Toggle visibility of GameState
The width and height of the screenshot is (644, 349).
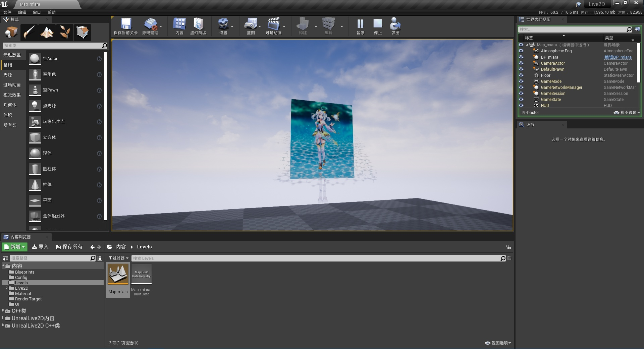pos(521,99)
